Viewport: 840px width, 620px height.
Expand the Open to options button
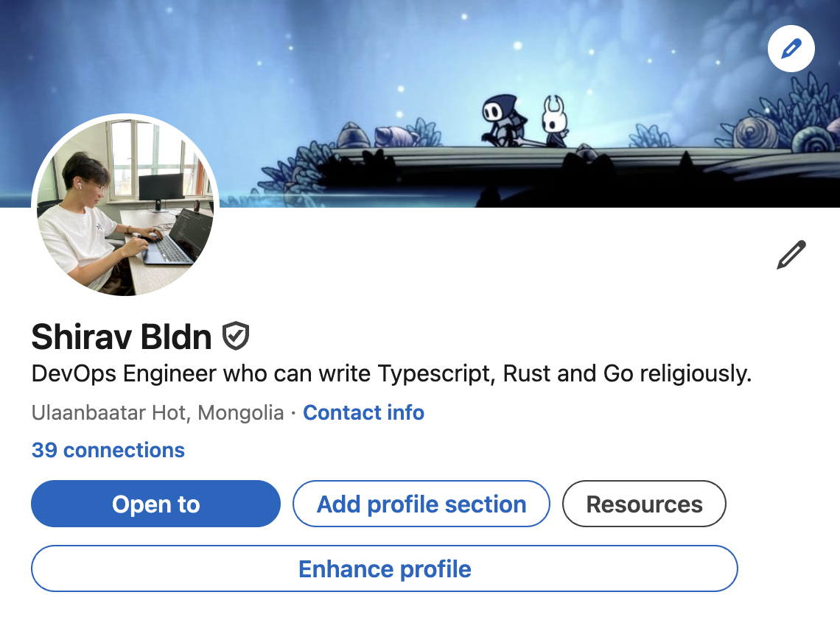155,504
